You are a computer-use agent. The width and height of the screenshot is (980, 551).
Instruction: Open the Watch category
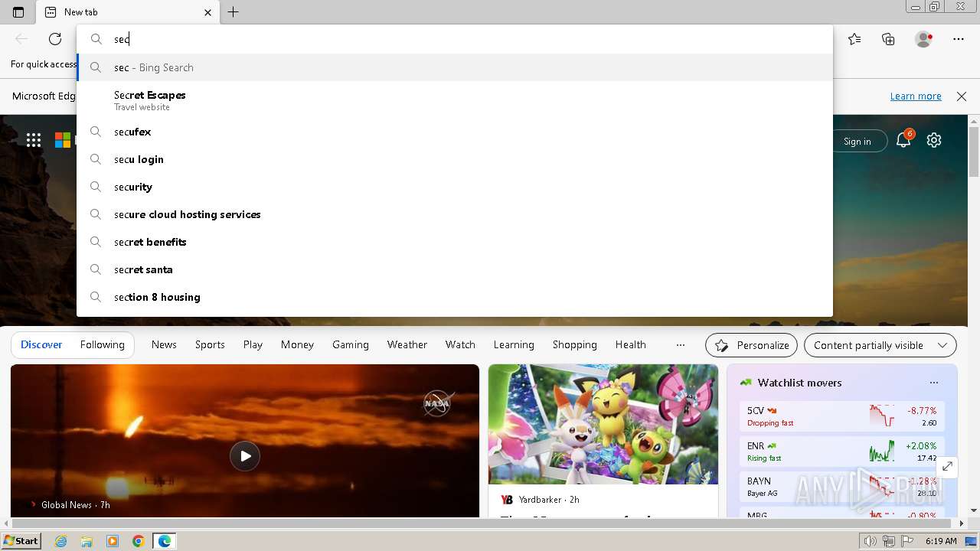[460, 344]
